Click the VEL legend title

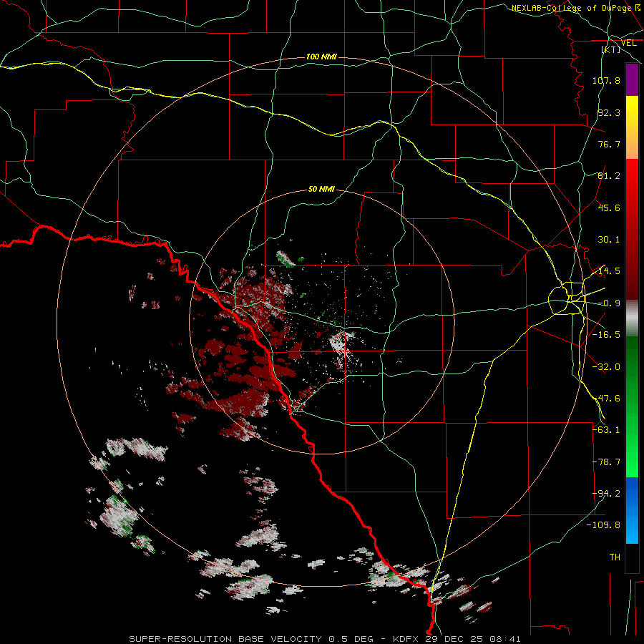click(x=628, y=43)
